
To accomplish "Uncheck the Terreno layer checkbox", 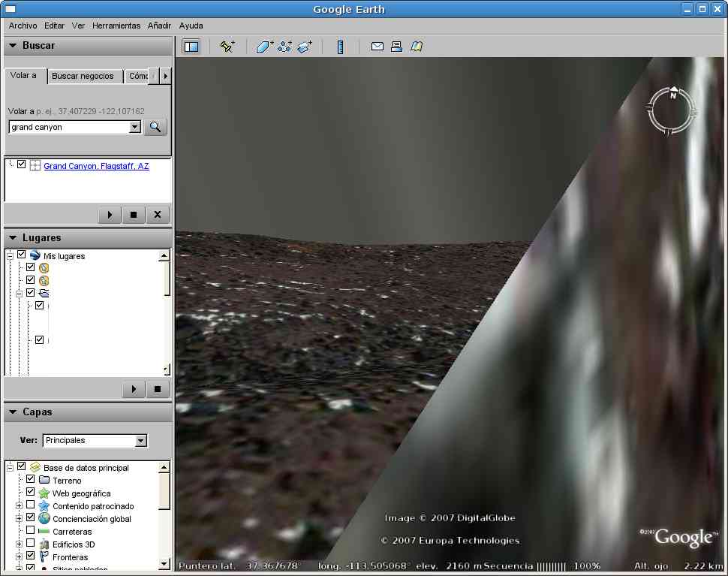I will (31, 480).
